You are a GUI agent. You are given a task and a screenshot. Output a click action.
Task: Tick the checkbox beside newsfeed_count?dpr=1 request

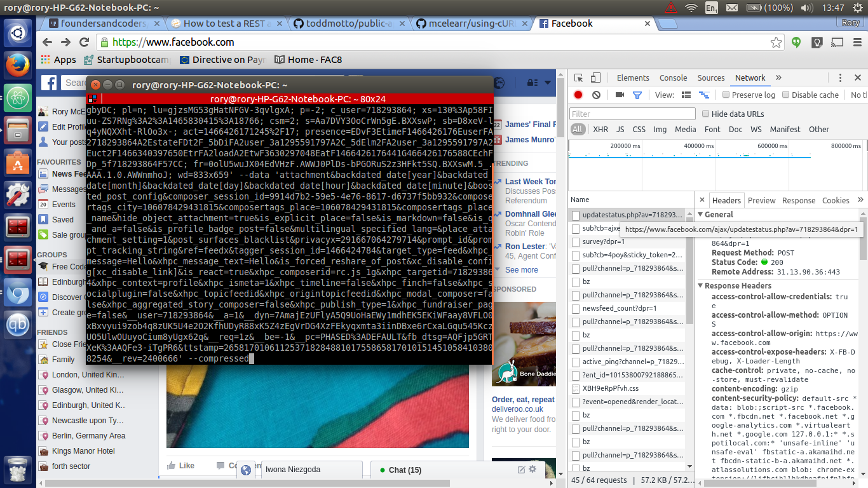pos(576,308)
